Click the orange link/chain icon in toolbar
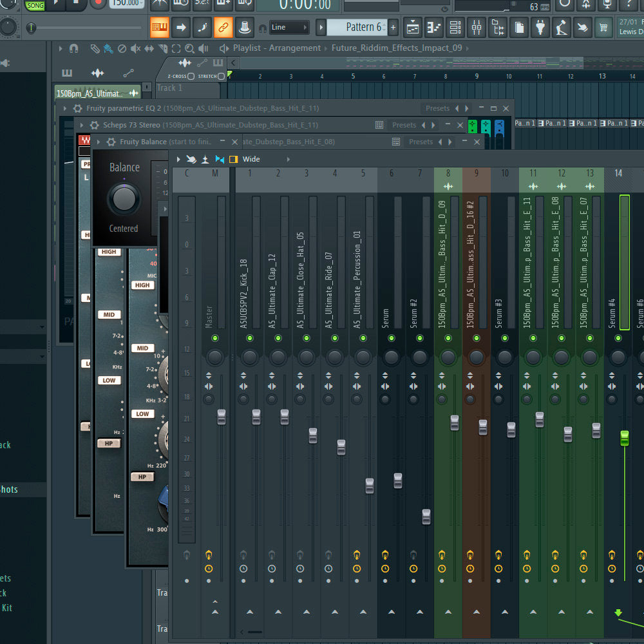 (223, 28)
